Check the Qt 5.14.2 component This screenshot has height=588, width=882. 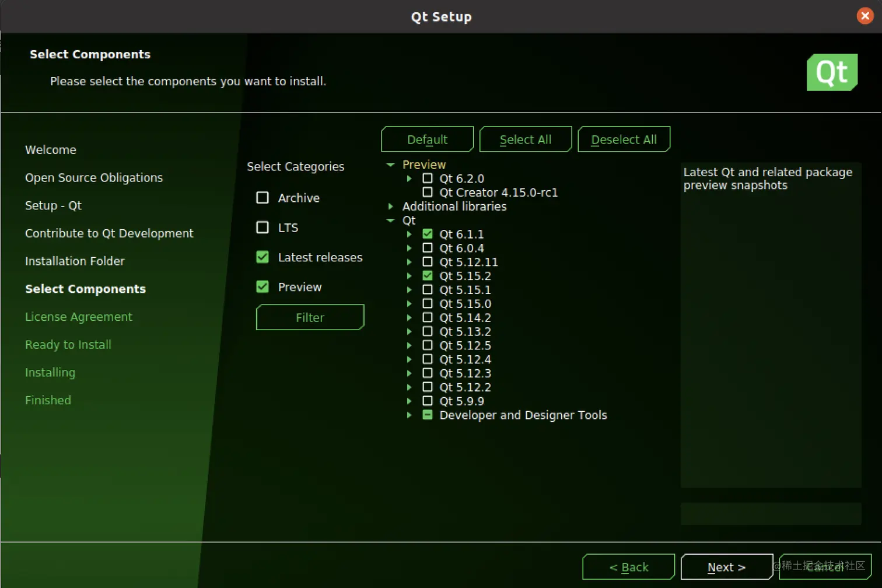[x=428, y=317]
